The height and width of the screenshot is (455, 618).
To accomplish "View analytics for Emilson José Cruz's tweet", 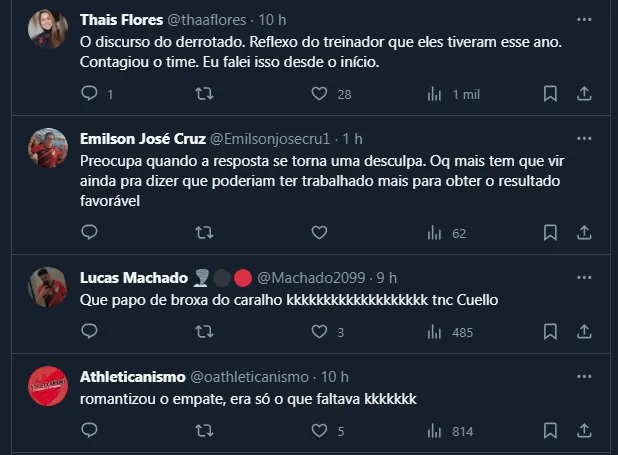I will 435,232.
